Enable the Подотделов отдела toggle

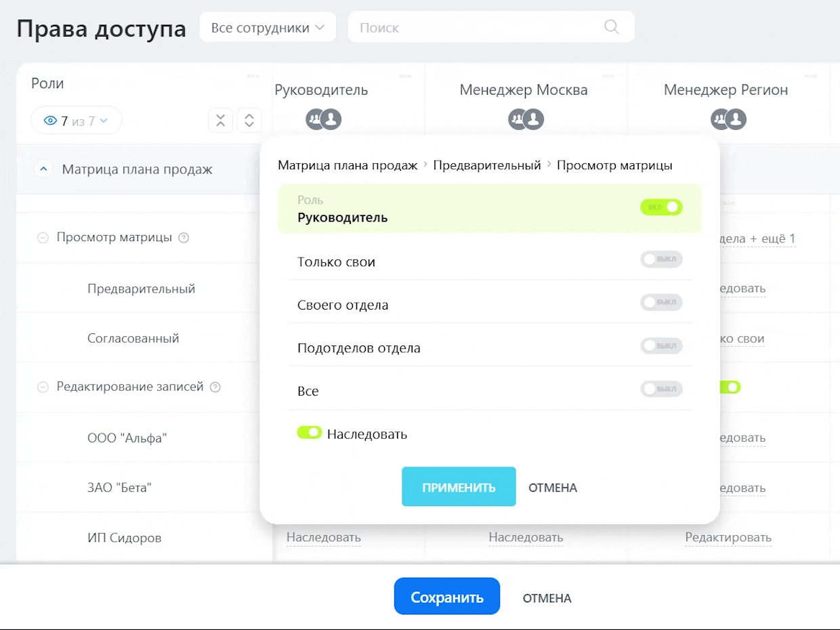point(661,345)
